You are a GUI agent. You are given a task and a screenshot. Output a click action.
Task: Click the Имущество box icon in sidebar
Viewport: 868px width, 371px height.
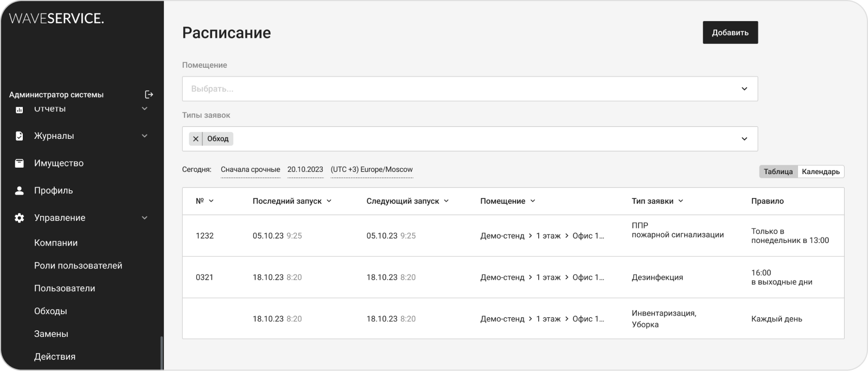(20, 163)
